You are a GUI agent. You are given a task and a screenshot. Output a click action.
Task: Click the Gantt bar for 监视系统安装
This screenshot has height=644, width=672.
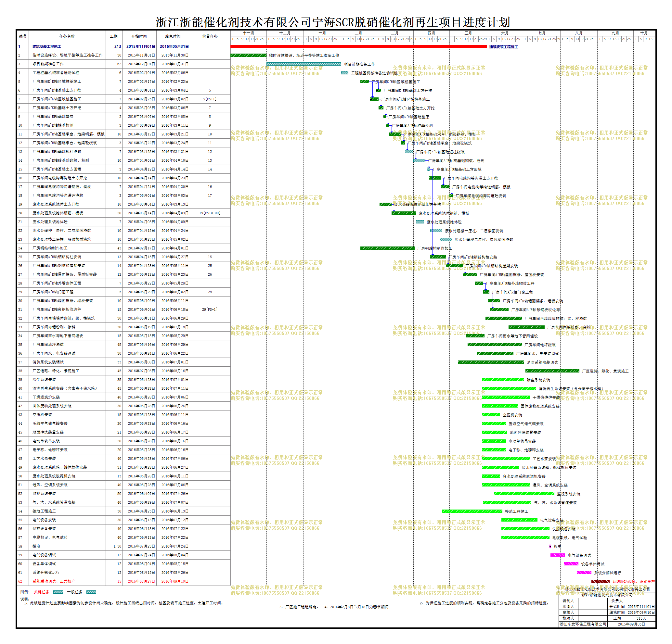click(x=524, y=494)
